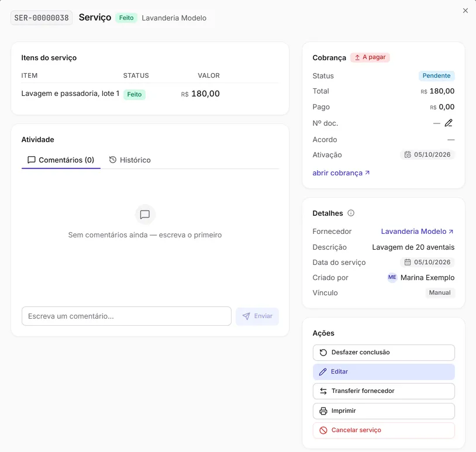Click Transferir fornecedor button
476x452 pixels.
[x=384, y=391]
